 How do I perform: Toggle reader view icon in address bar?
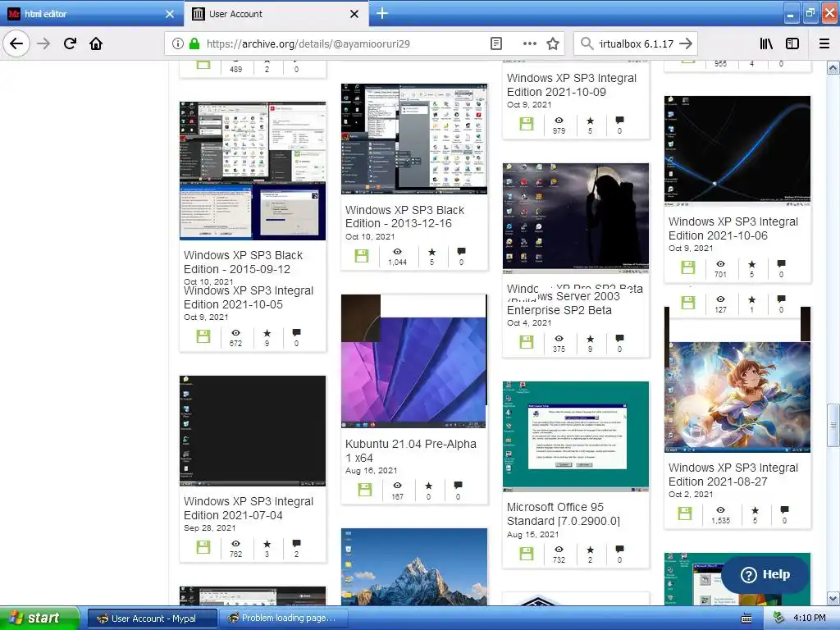[x=496, y=43]
